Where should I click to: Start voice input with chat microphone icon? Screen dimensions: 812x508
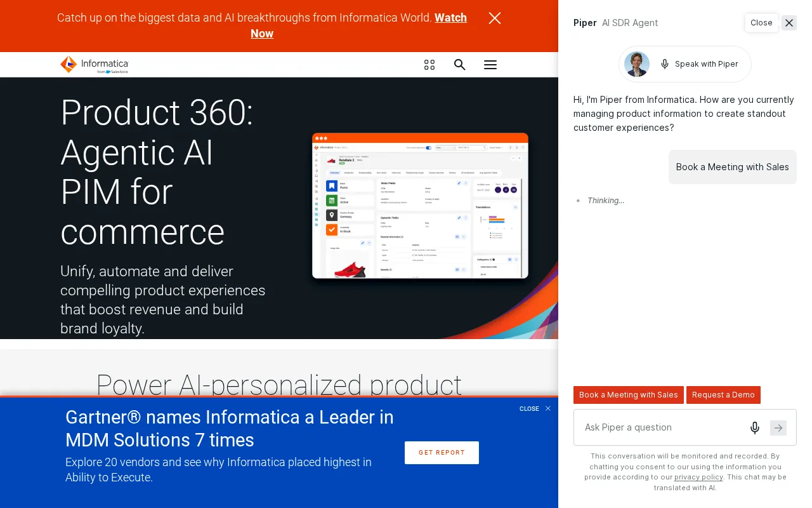pos(755,428)
